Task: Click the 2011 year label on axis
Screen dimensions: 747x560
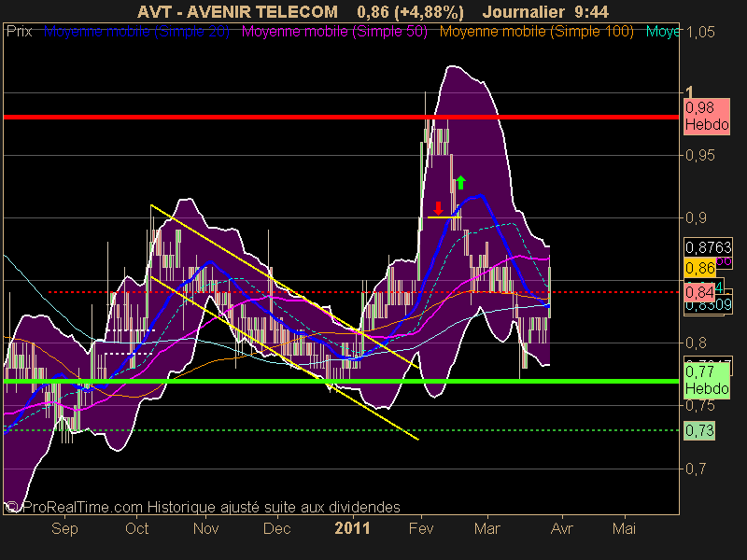Action: [353, 528]
